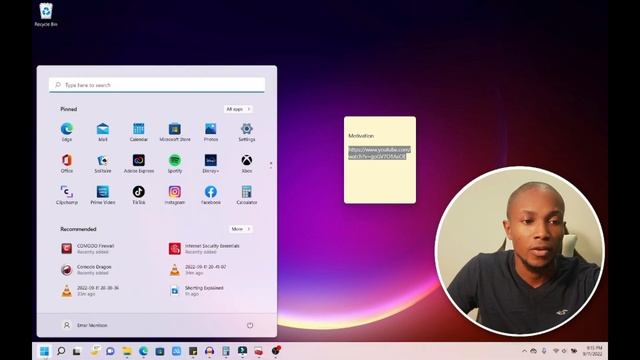The image size is (640, 360).
Task: Open the Prime Video pinned app
Action: pos(102,195)
